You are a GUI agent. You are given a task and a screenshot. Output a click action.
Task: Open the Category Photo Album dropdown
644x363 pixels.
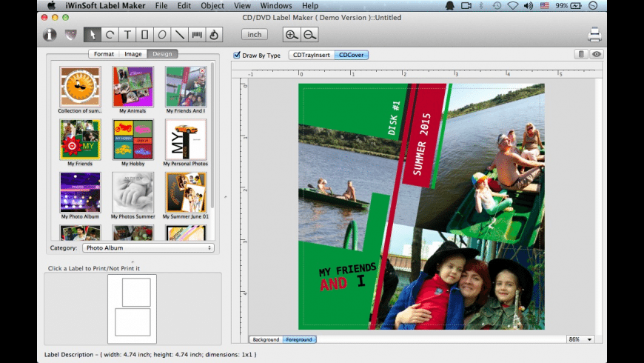147,248
